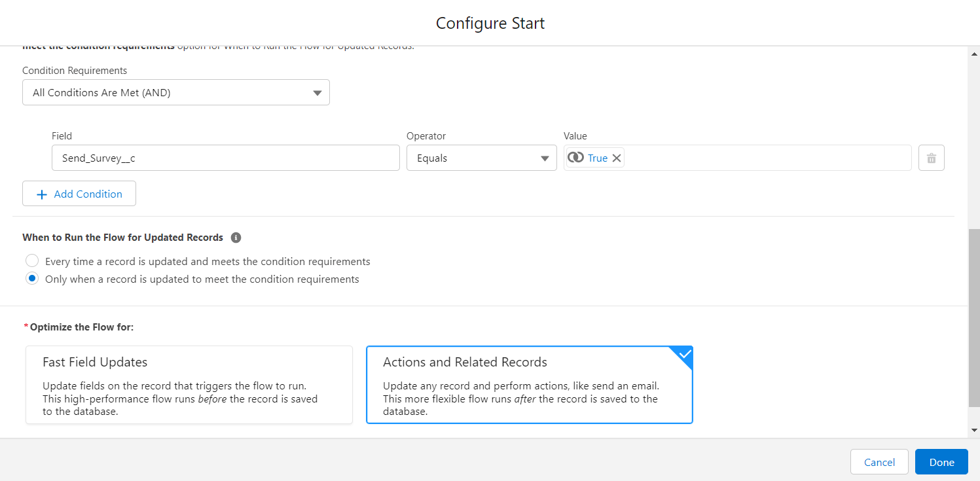Click the Add Condition button label

pyautogui.click(x=88, y=194)
